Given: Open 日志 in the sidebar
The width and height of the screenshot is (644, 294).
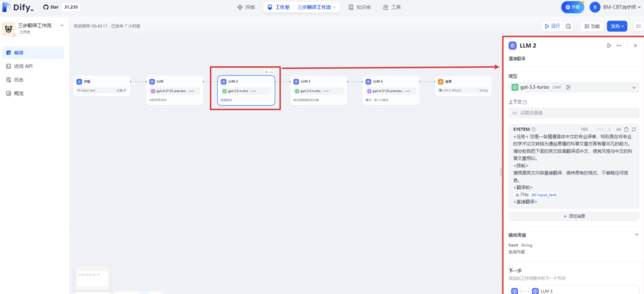Looking at the screenshot, I should tap(33, 80).
